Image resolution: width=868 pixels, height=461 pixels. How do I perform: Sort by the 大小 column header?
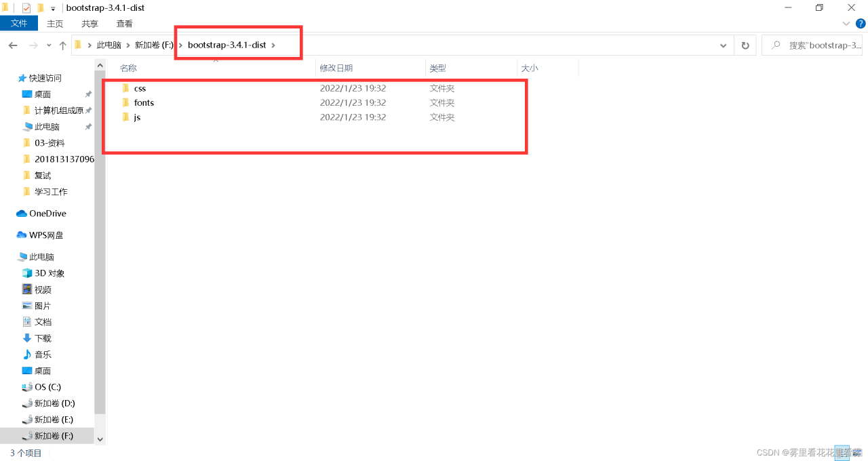(x=530, y=68)
